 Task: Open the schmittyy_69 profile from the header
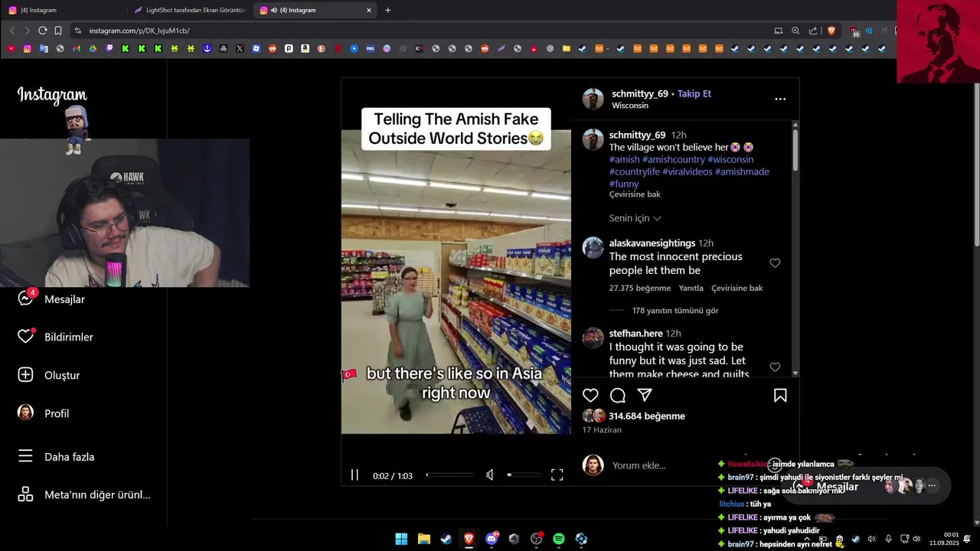[x=640, y=93]
